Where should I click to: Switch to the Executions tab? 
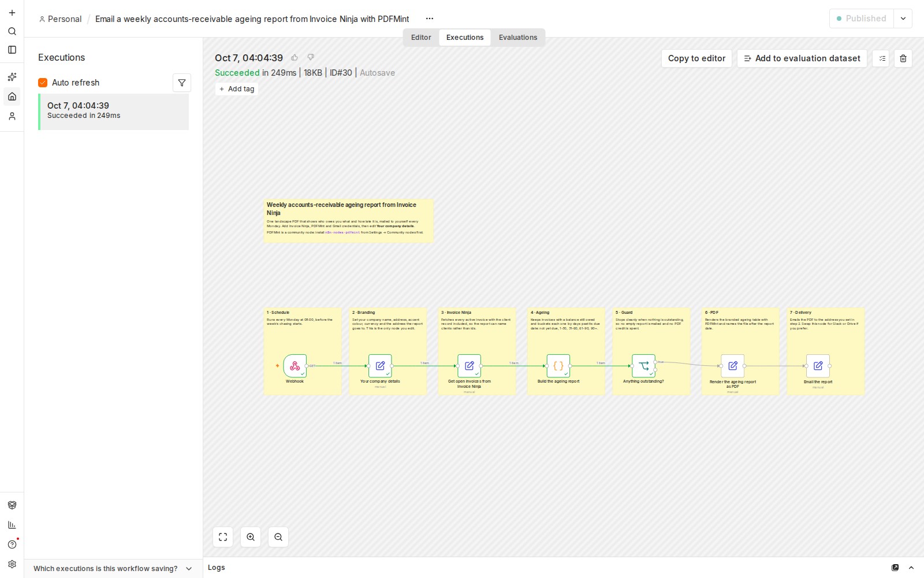tap(465, 38)
